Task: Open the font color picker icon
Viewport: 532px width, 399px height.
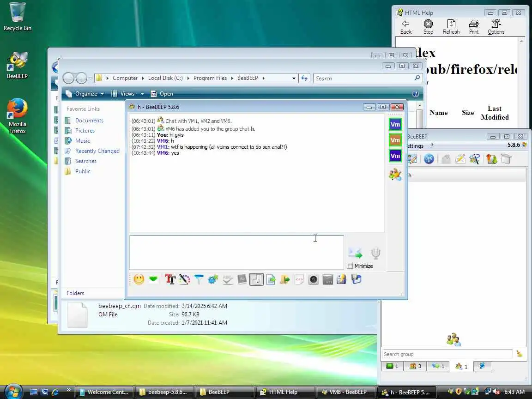Action: 184,279
